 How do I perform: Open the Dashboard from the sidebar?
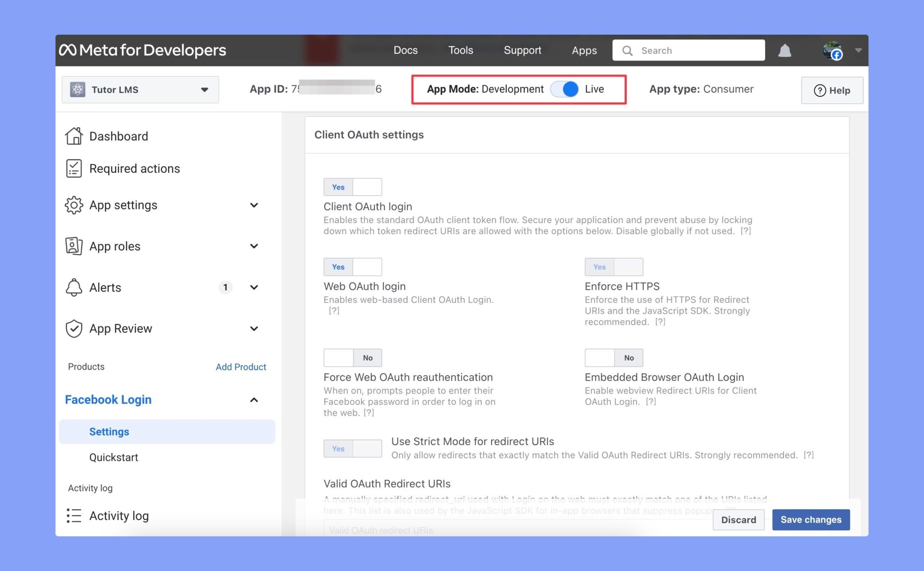(x=119, y=136)
